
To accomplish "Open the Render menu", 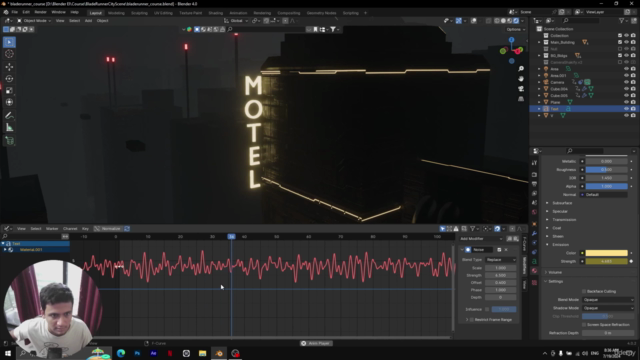I will pyautogui.click(x=40, y=12).
